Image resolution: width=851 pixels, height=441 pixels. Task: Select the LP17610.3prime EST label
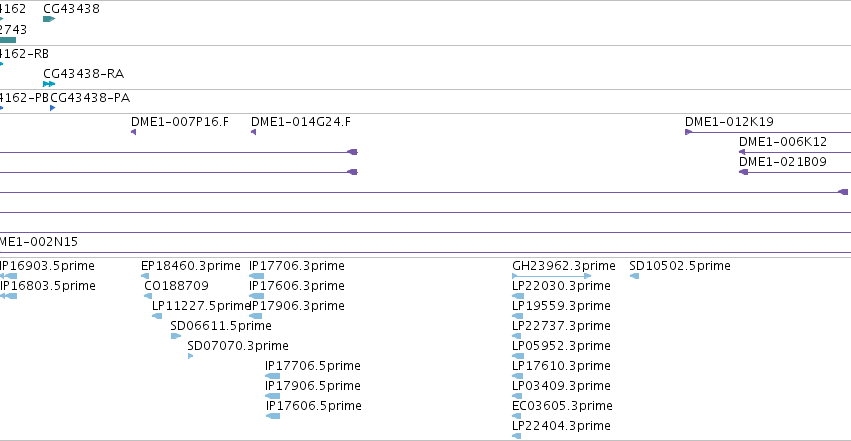pyautogui.click(x=561, y=366)
